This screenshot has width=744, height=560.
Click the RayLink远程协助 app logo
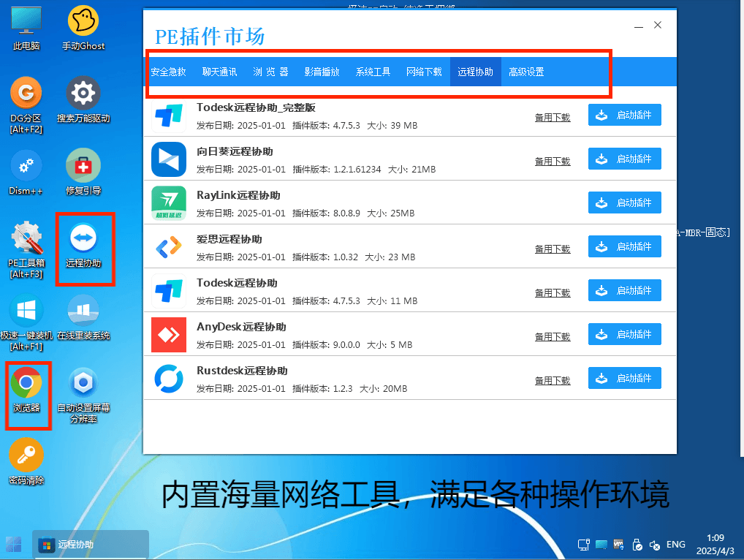coord(169,203)
